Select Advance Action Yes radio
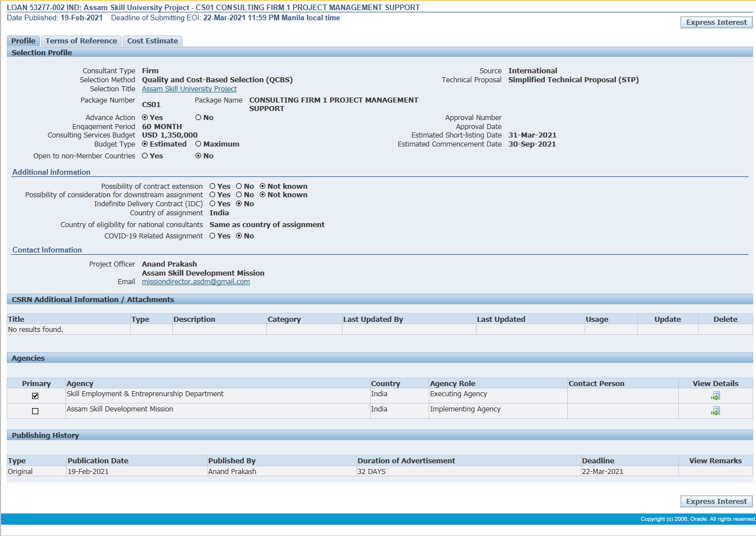 pyautogui.click(x=145, y=117)
